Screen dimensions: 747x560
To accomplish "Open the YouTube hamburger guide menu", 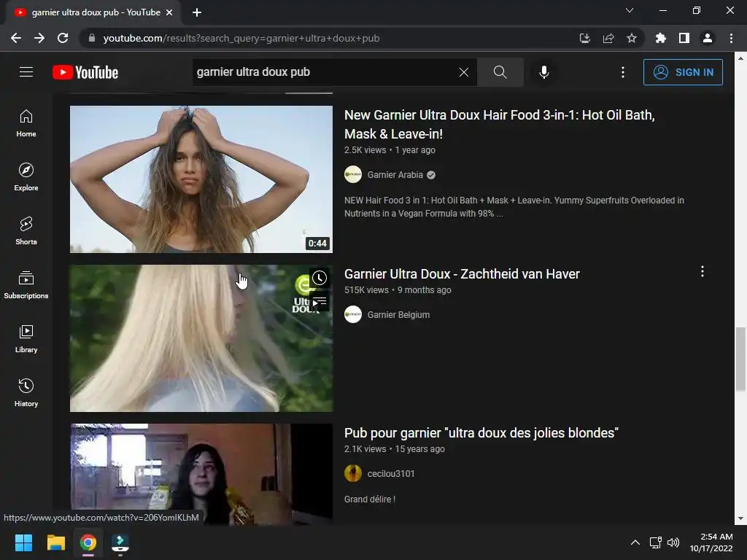I will pos(26,72).
